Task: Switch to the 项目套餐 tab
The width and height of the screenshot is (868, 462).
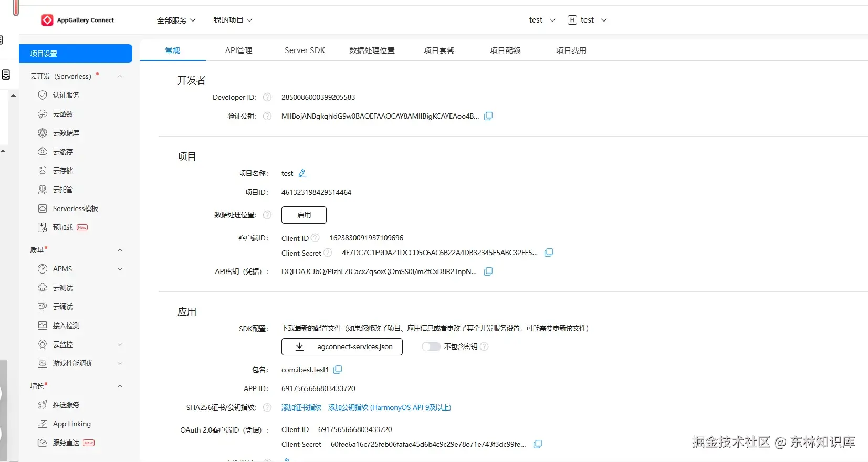Action: click(439, 50)
